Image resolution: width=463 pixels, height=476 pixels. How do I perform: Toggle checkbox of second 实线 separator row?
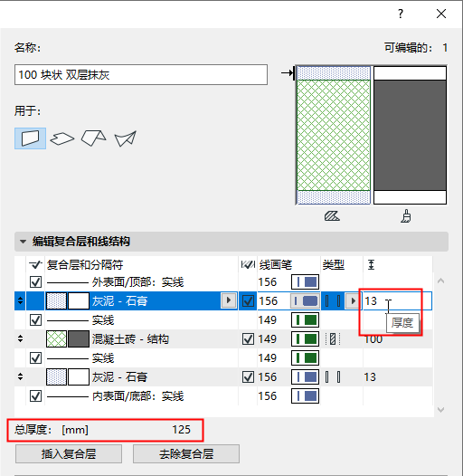tap(35, 358)
